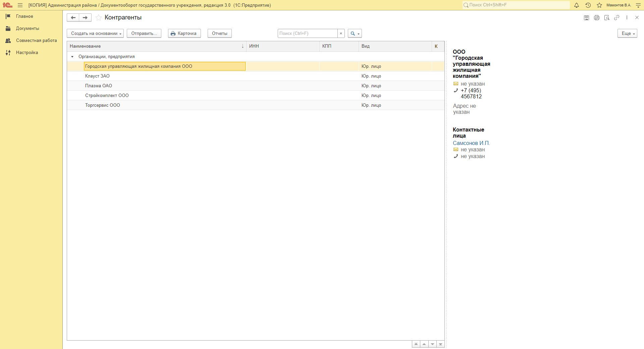Click the print preview icon

[x=606, y=17]
